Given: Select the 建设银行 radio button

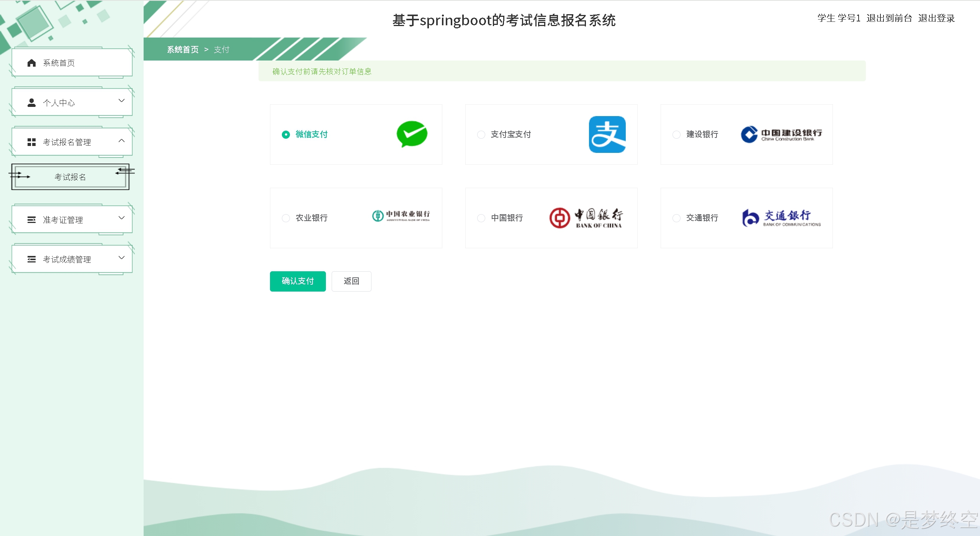Looking at the screenshot, I should 676,134.
